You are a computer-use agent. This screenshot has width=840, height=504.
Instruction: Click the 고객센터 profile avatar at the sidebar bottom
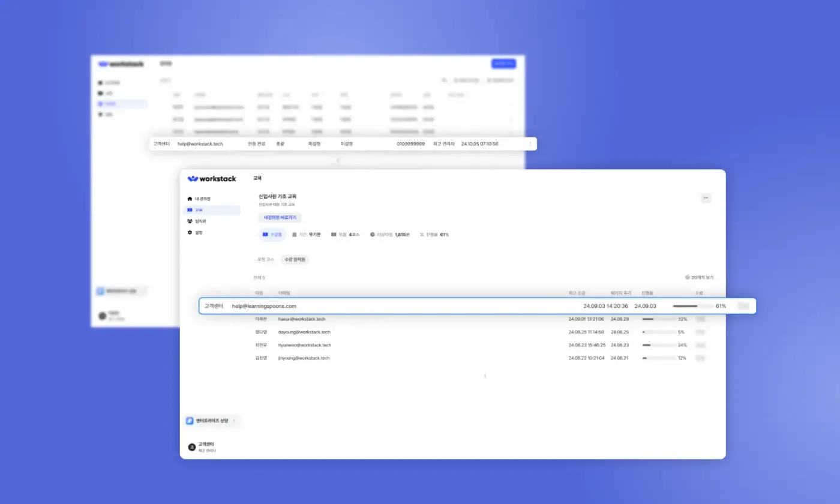(x=192, y=447)
